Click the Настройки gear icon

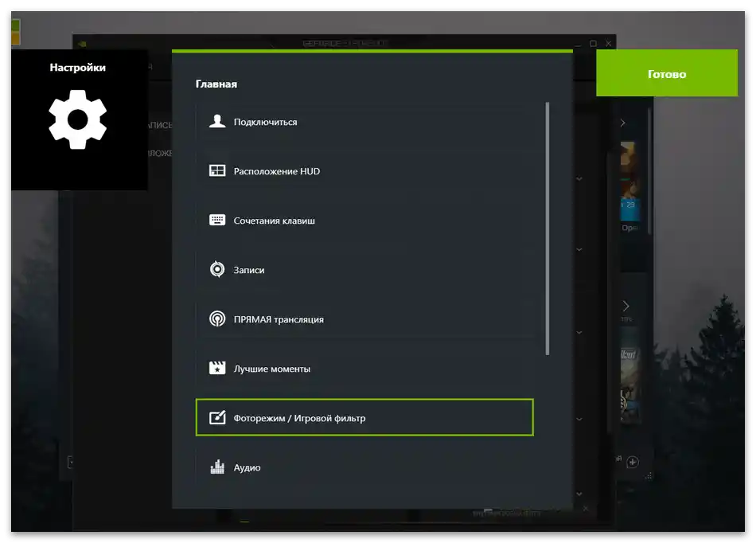[78, 119]
